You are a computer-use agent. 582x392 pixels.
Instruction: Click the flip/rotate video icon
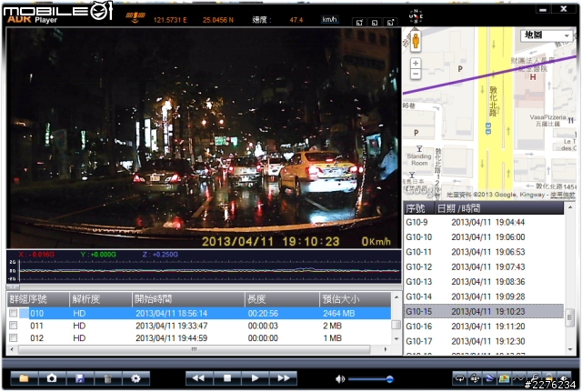tap(475, 378)
